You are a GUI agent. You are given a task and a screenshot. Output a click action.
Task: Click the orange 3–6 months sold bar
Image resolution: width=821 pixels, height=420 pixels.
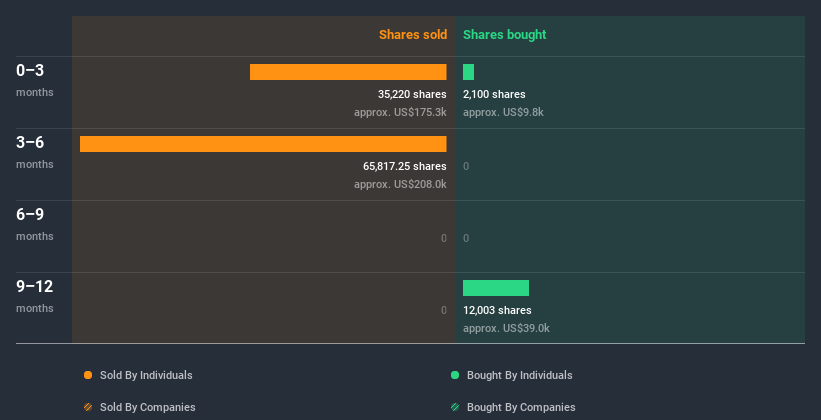[263, 144]
